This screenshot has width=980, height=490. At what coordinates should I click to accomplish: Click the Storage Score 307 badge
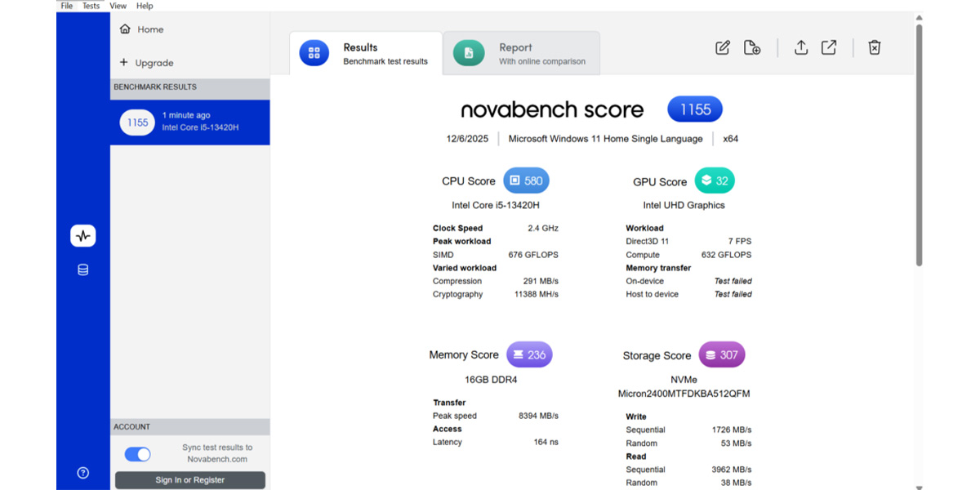722,355
